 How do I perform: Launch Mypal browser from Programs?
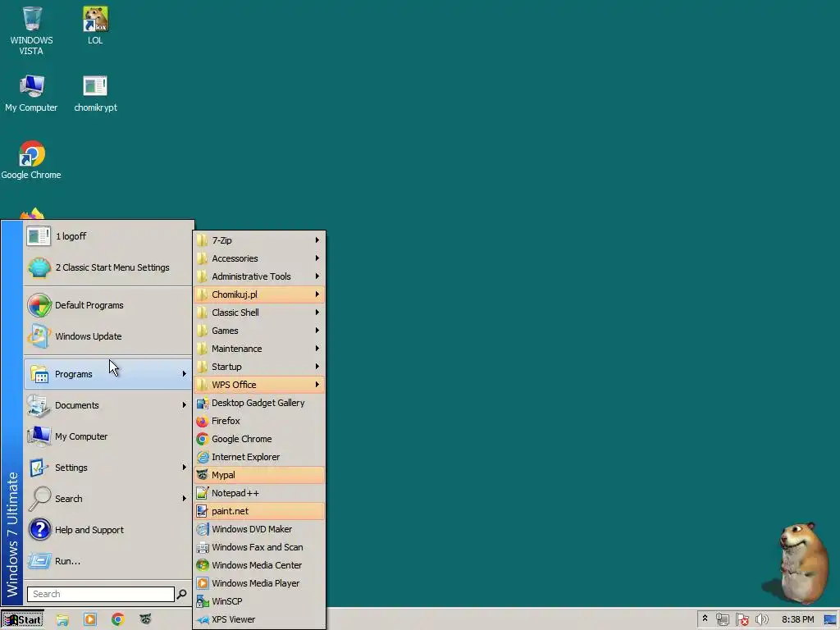[260, 475]
